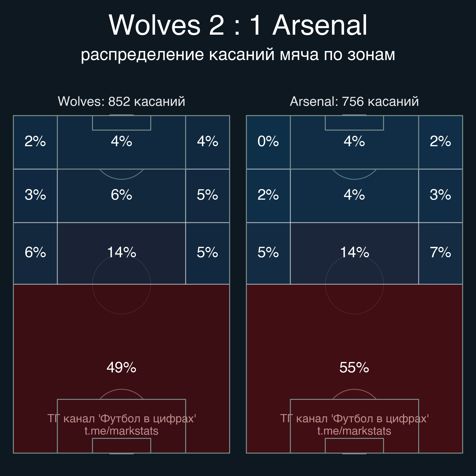Click "ТГ канал 'Футбол в цифрах'" on Arsenal pitch
Viewport: 476px width, 476px height.
tap(354, 419)
